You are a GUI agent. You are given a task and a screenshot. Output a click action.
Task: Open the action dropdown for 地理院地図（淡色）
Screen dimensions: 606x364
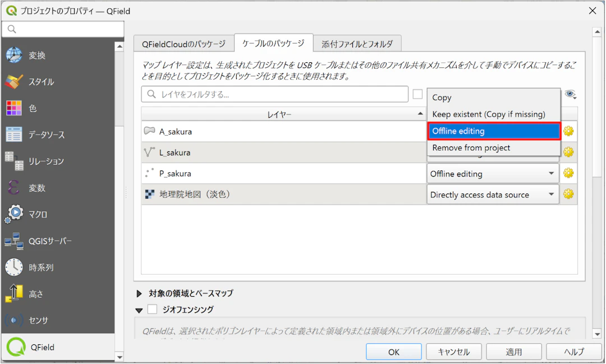coord(492,195)
